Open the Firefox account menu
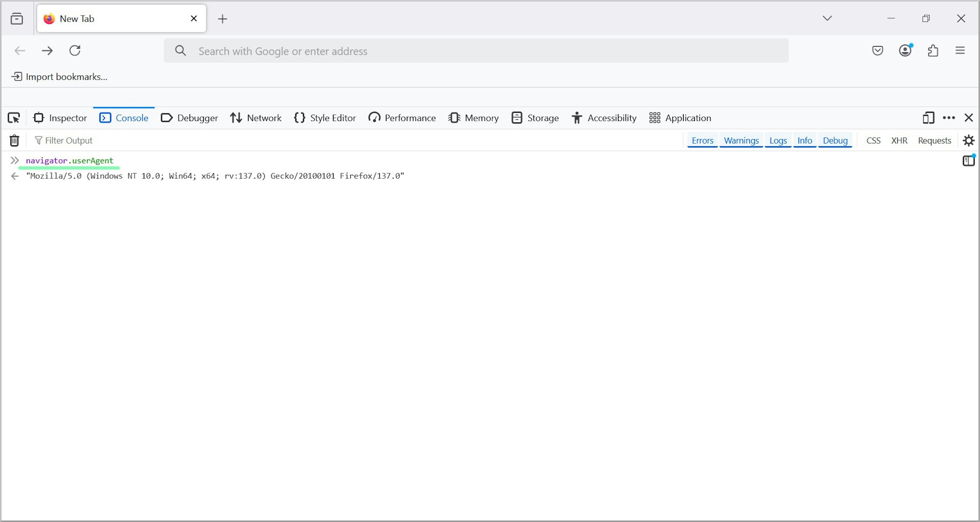Screen dimensions: 980x522 tap(905, 50)
